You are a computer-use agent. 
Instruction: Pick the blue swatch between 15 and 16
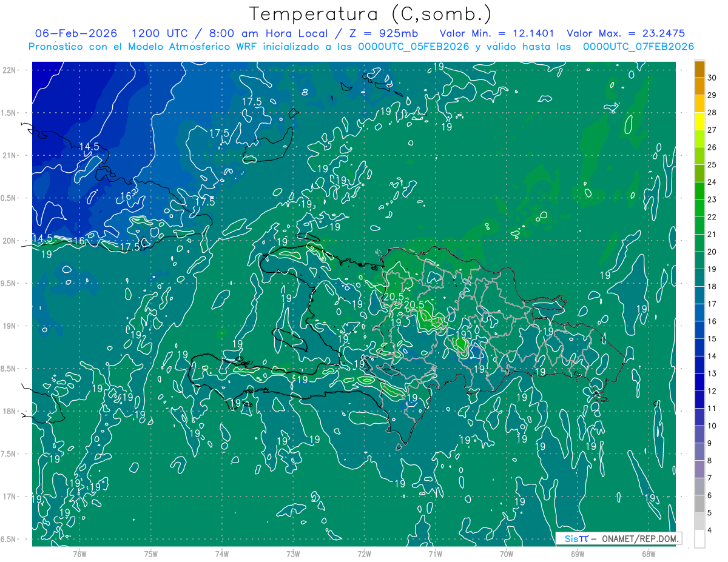pyautogui.click(x=699, y=330)
